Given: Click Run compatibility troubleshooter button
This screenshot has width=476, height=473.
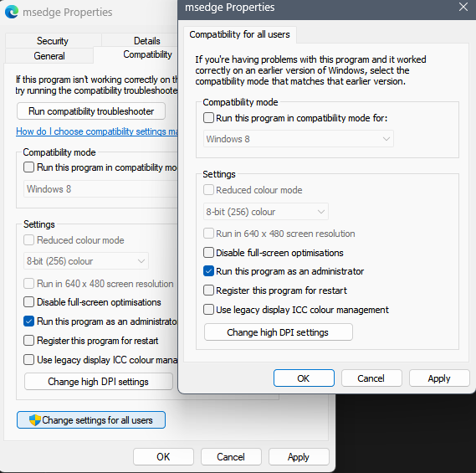Looking at the screenshot, I should click(x=91, y=111).
